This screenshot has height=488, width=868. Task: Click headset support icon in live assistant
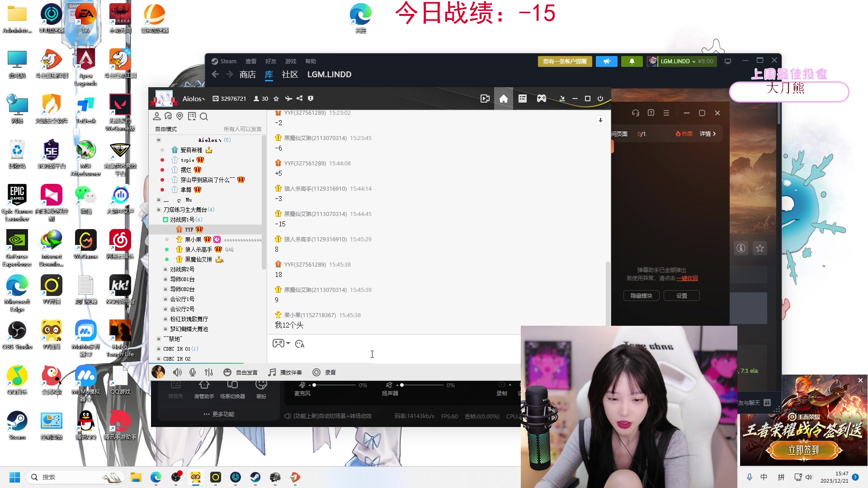pos(636,113)
